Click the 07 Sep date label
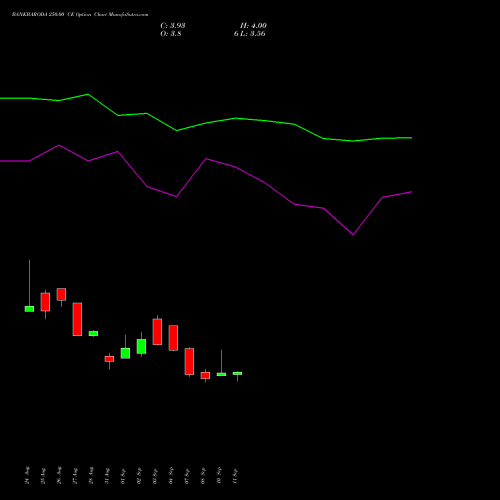Viewport: 500px width, 500px height. 187,475
